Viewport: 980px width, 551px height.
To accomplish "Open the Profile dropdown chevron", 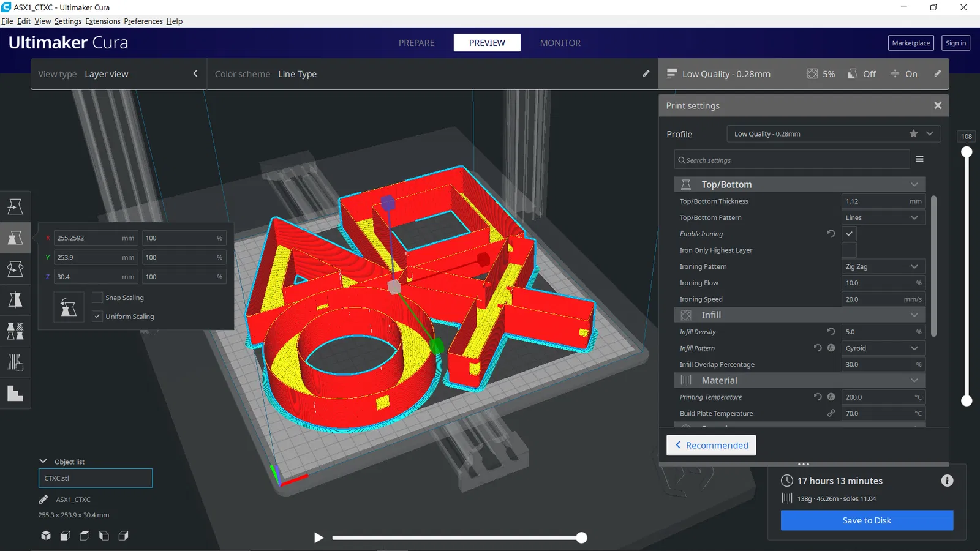I will 930,133.
